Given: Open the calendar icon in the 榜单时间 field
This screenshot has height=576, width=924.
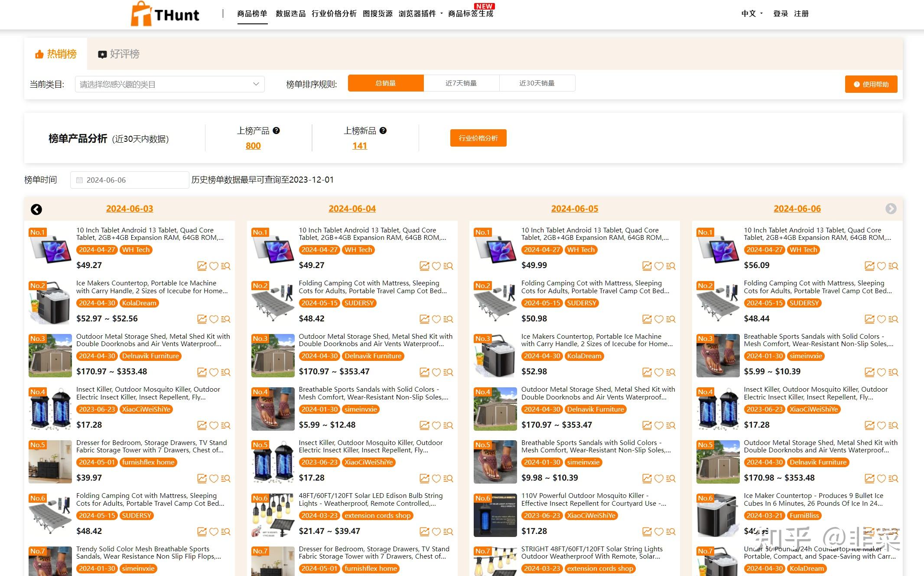Looking at the screenshot, I should pos(80,180).
